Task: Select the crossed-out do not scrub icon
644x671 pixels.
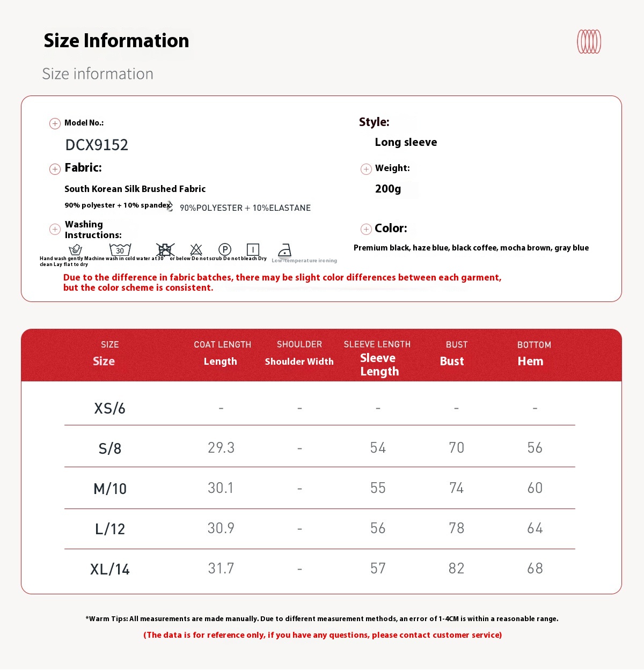Action: [165, 249]
